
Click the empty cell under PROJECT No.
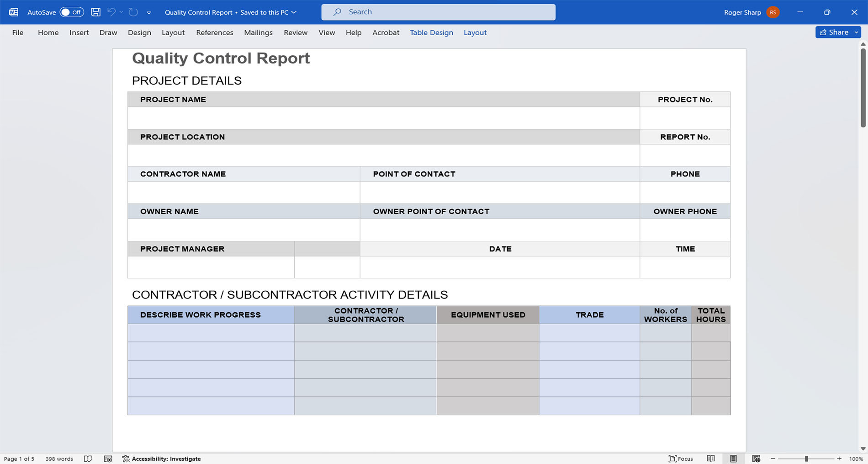pyautogui.click(x=685, y=118)
